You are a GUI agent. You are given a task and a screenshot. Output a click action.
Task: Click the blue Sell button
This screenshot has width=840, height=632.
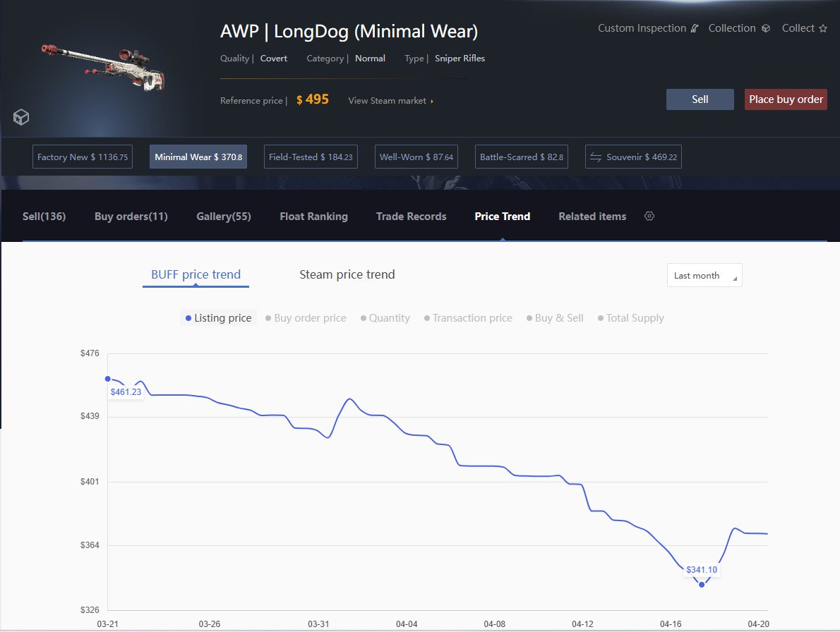pos(700,99)
